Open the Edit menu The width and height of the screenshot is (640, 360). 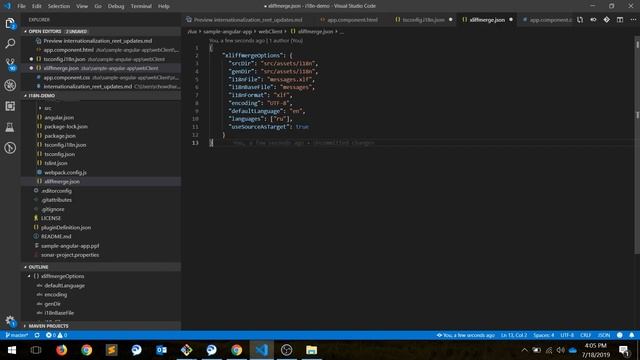(x=37, y=6)
